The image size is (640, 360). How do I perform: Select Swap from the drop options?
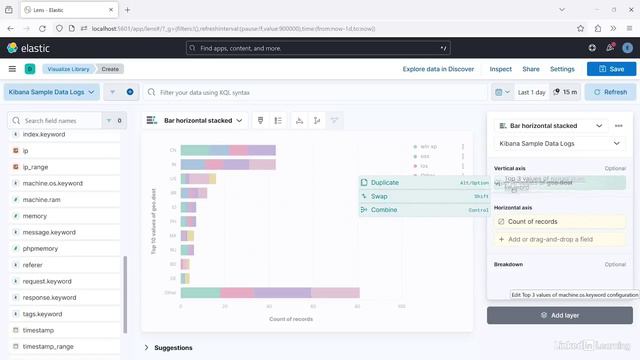(424, 196)
